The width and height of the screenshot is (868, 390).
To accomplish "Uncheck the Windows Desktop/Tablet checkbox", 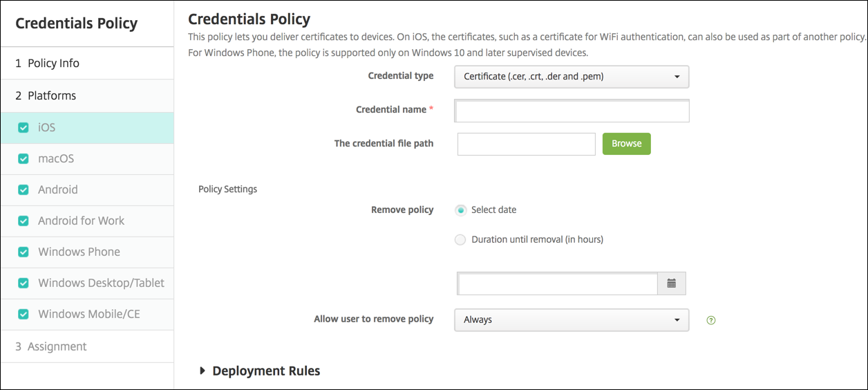I will click(23, 284).
